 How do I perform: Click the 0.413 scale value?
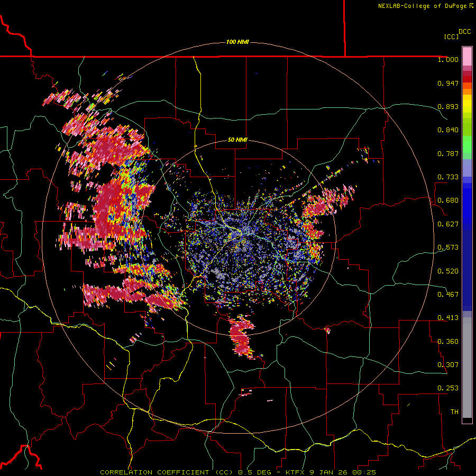(x=448, y=318)
